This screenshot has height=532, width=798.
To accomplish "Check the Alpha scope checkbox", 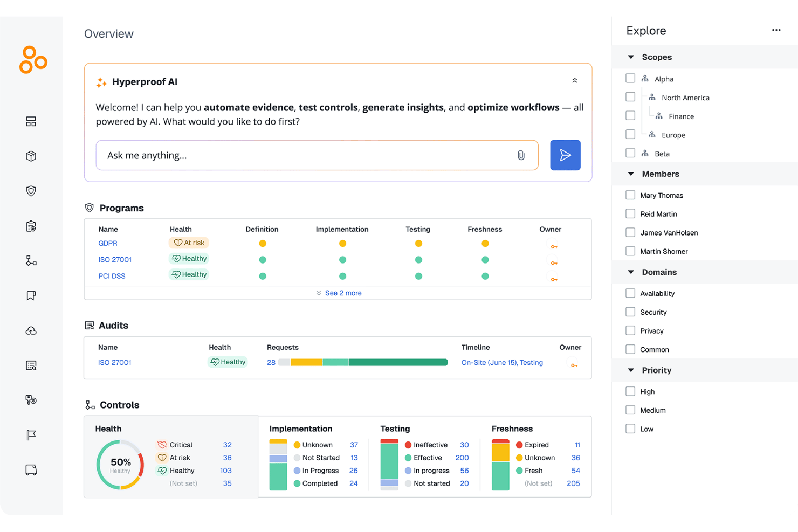I will tap(630, 78).
